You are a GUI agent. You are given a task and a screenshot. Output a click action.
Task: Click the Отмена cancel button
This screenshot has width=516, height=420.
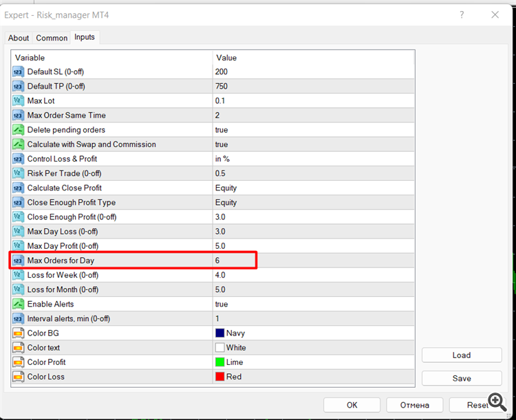pos(414,405)
